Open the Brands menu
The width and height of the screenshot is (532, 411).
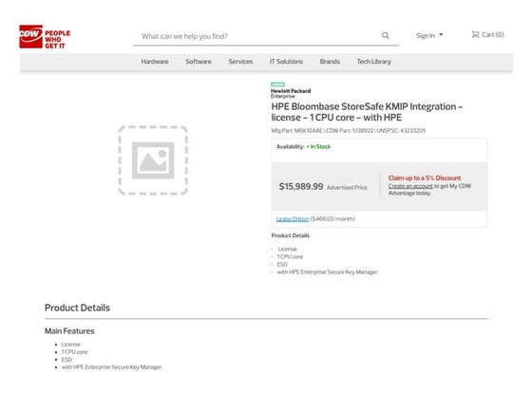(x=330, y=62)
